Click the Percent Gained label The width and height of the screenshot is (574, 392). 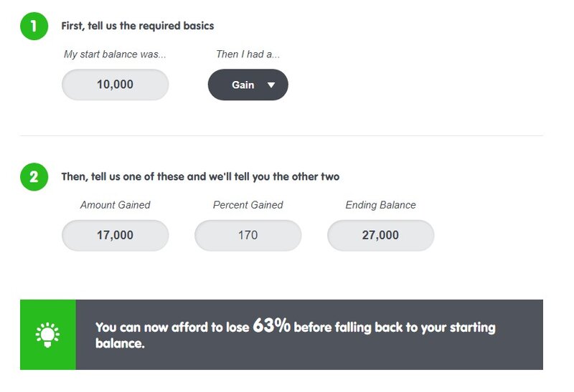248,205
